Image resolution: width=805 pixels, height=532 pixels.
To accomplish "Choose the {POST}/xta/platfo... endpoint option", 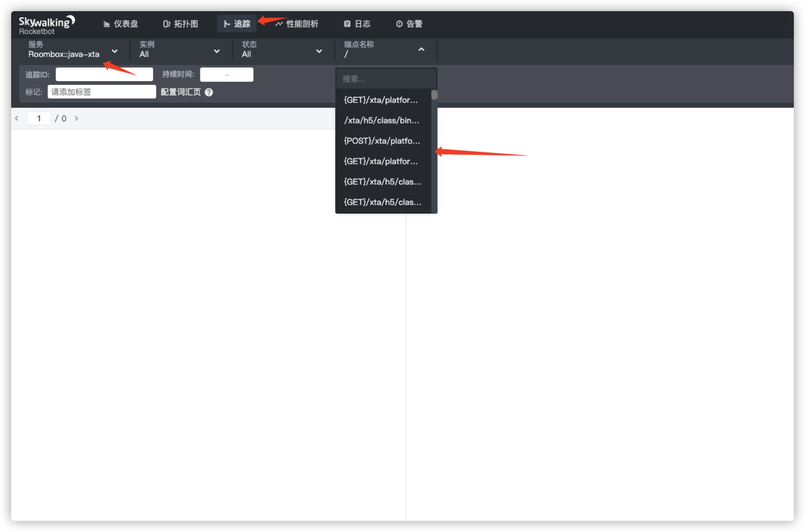I will pos(382,141).
